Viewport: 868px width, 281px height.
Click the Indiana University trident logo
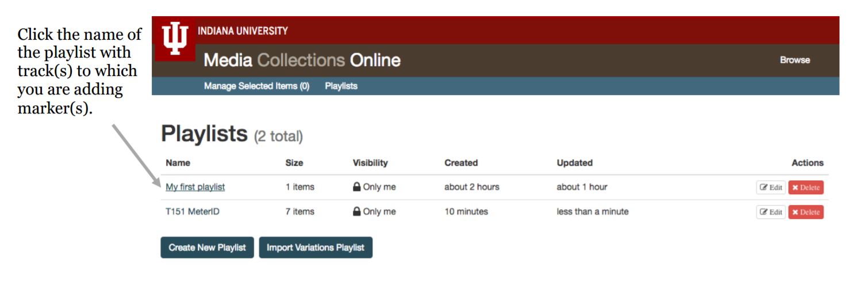point(175,38)
